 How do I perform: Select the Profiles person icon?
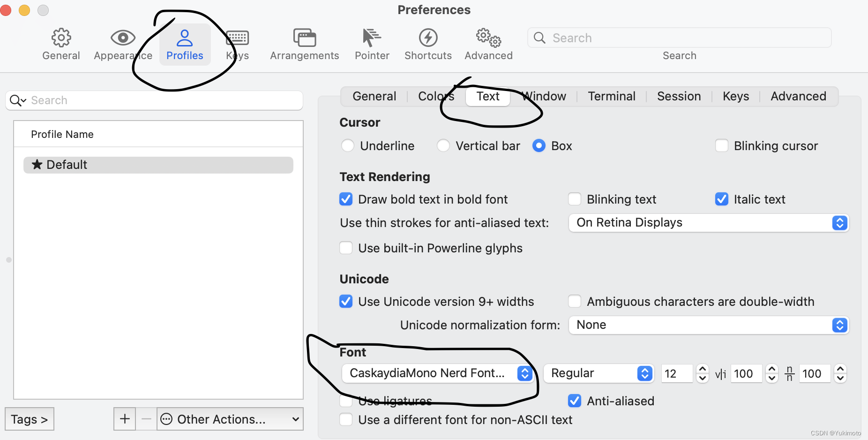pos(185,38)
